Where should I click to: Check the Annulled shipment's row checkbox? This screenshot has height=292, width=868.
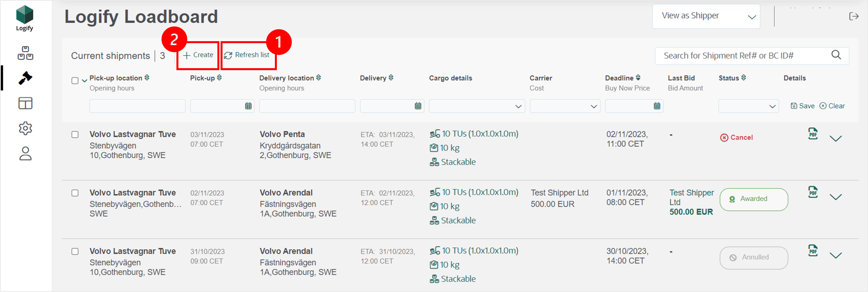tap(75, 251)
